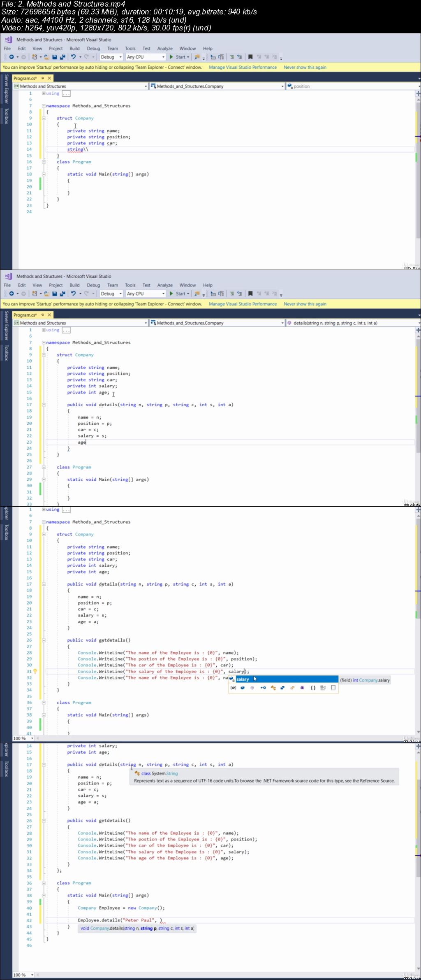Collapse 'getdetails()' method outline in third frame
Screen dimensions: 421x980
pyautogui.click(x=44, y=640)
